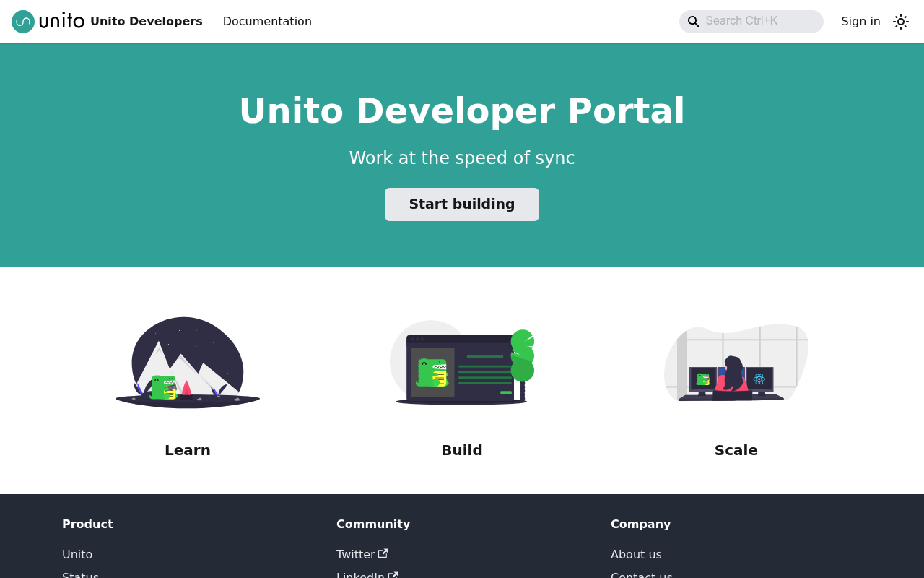Screen dimensions: 924x578
Task: Select the Scale heading
Action: pos(736,450)
